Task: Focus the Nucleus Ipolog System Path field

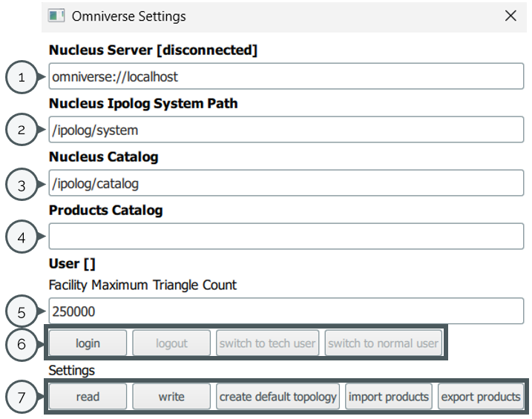Action: (x=286, y=130)
